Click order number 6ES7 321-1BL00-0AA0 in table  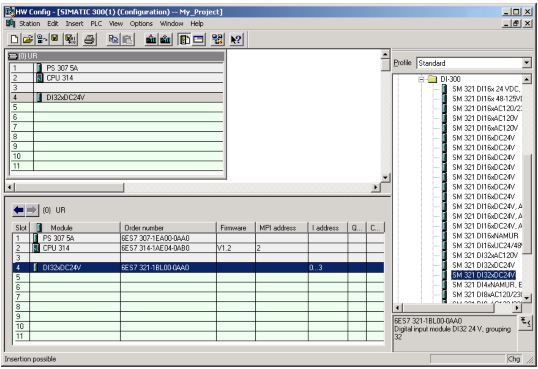[x=155, y=268]
